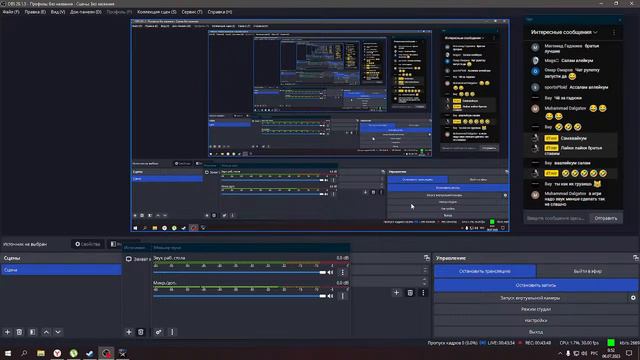Undock the scene transitions panel icon
This screenshot has width=640, height=360.
(427, 258)
